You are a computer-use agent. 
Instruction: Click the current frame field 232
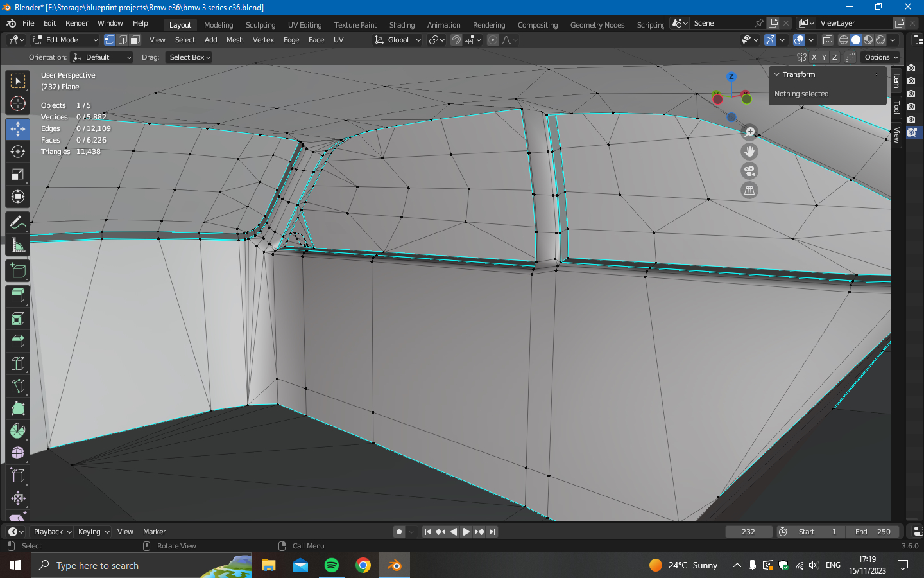(x=748, y=532)
